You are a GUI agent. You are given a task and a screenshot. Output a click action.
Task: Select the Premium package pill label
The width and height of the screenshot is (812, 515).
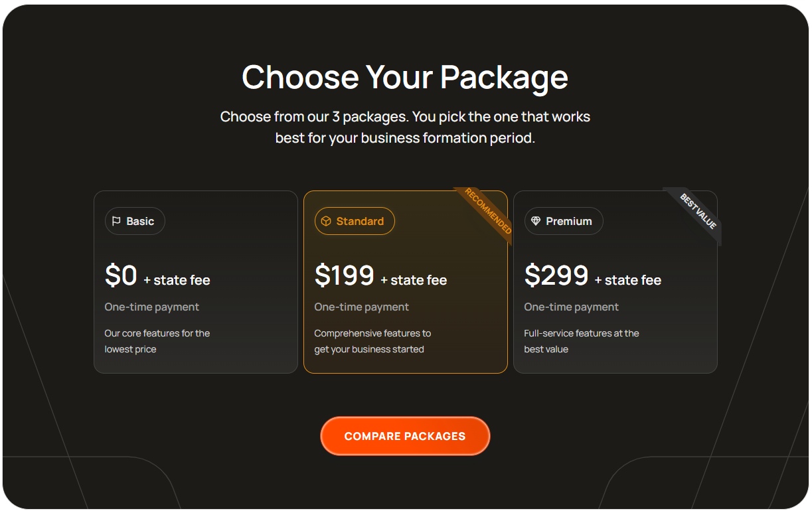pyautogui.click(x=564, y=222)
